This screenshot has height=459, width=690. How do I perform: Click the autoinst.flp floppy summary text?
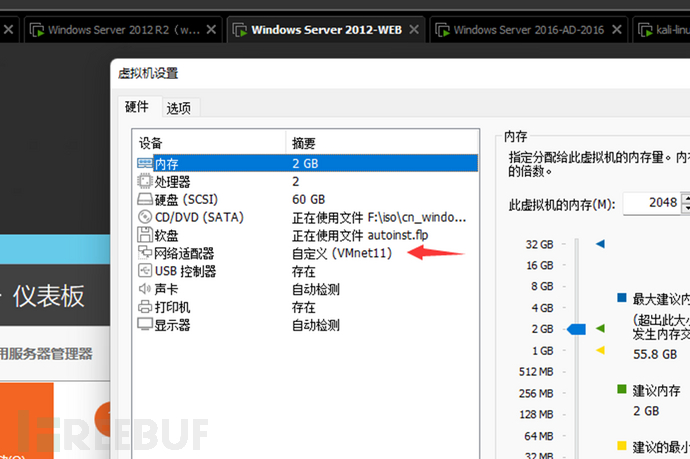coord(360,235)
